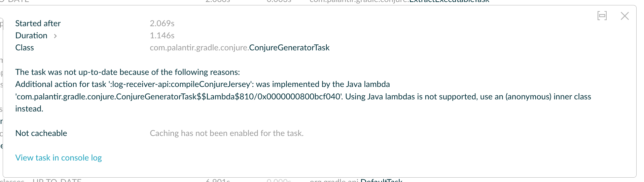Click the Not cacheable label

coord(41,133)
